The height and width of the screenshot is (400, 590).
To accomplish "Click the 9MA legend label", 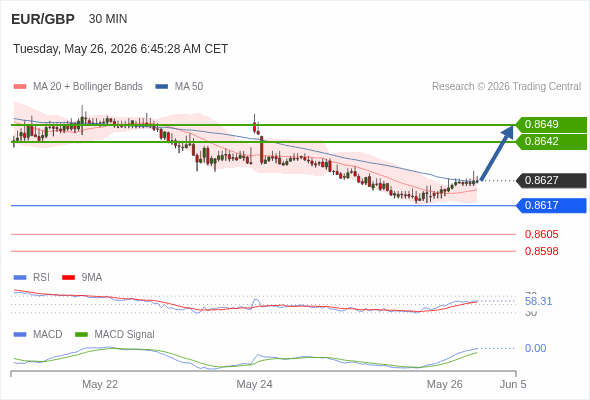I will click(92, 278).
